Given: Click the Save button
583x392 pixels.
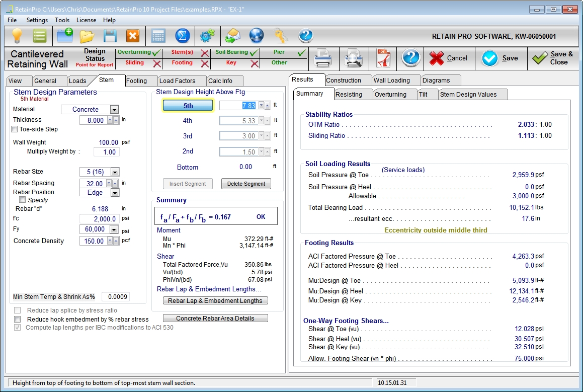Looking at the screenshot, I should pos(501,58).
